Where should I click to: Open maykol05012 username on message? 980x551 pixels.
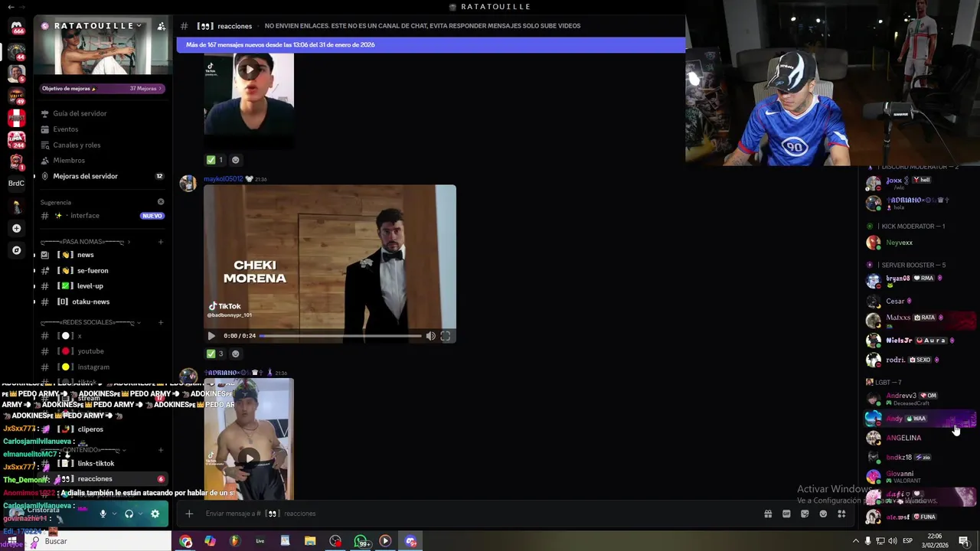[x=223, y=179]
